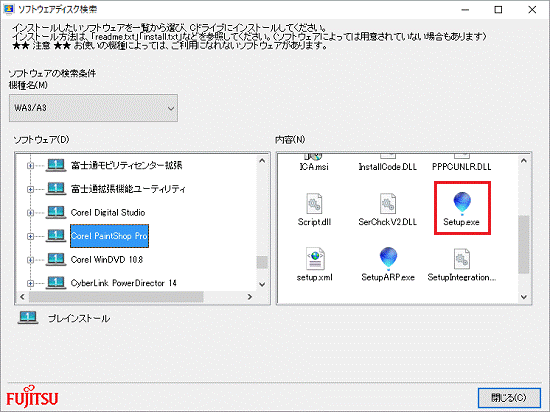550x412 pixels.
Task: Click the software tree horizontal scrollbar thumb
Action: click(x=116, y=297)
